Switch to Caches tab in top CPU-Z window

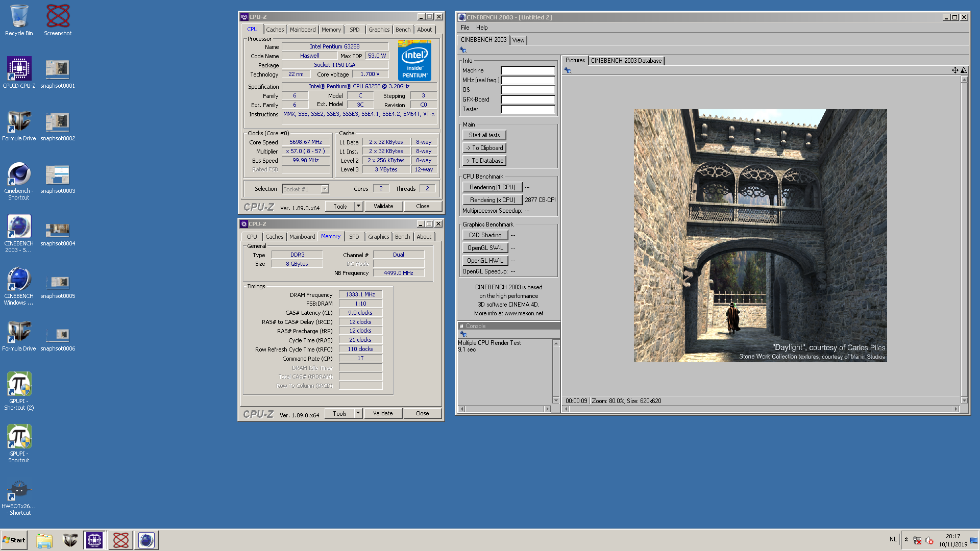(275, 30)
